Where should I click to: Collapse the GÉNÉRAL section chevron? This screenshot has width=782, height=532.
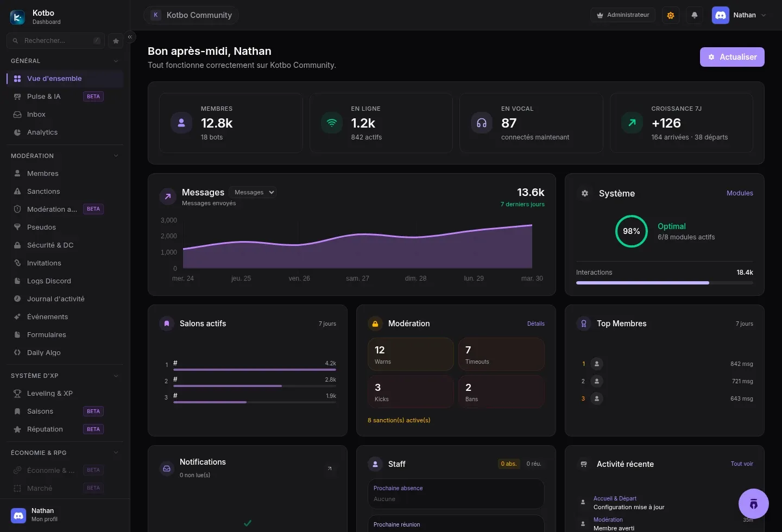tap(116, 61)
